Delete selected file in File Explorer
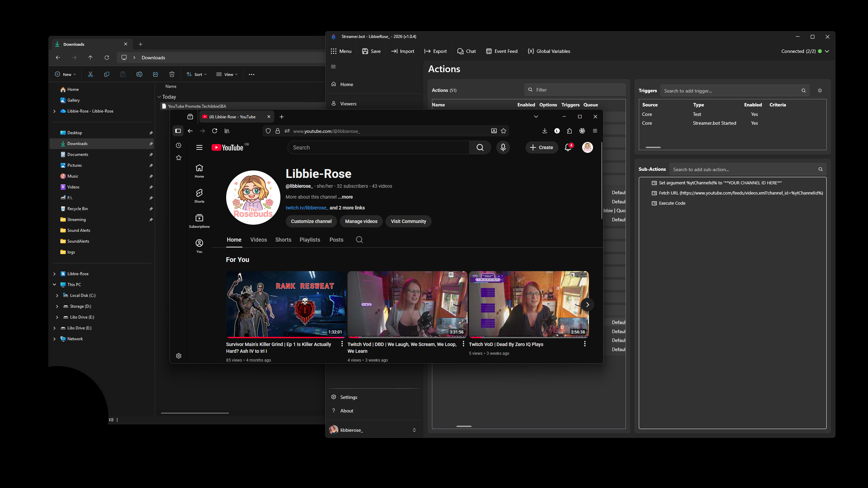Viewport: 868px width, 488px height. pyautogui.click(x=172, y=74)
